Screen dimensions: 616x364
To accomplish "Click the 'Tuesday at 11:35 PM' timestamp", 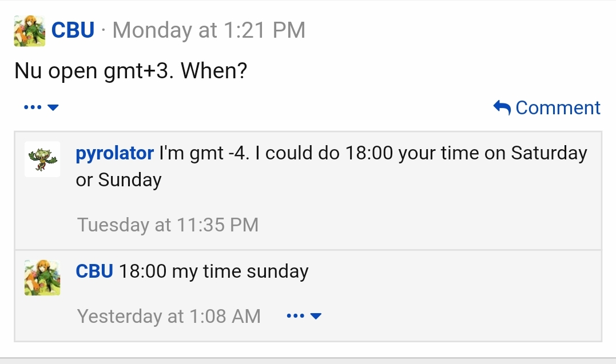I will (x=168, y=225).
